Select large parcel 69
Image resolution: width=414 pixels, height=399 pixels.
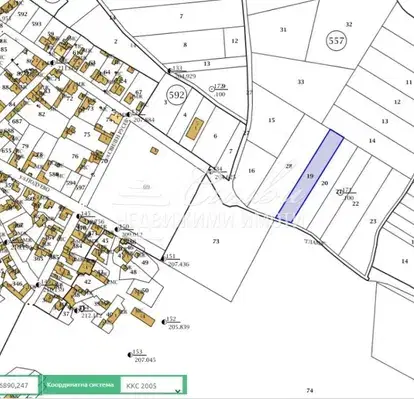click(146, 187)
